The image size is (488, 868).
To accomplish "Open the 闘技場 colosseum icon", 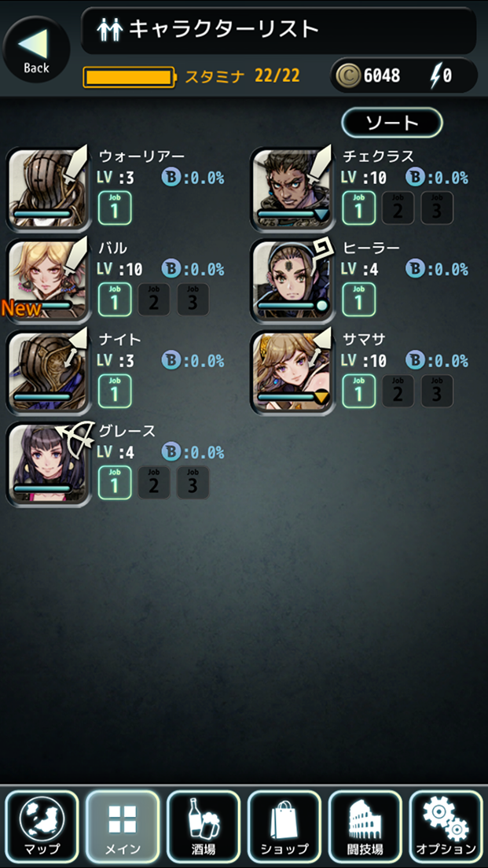I will 365,826.
